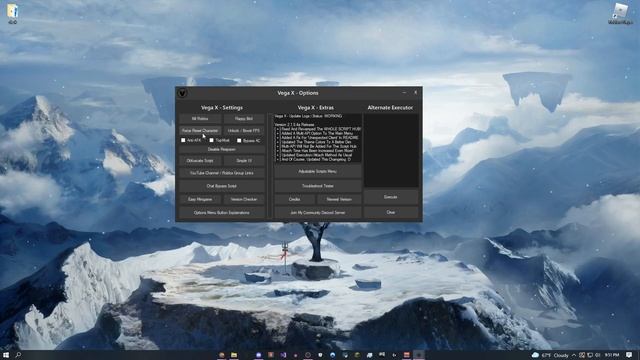This screenshot has height=360, width=640.
Task: Open Options Menu Button Explanations
Action: pos(222,213)
